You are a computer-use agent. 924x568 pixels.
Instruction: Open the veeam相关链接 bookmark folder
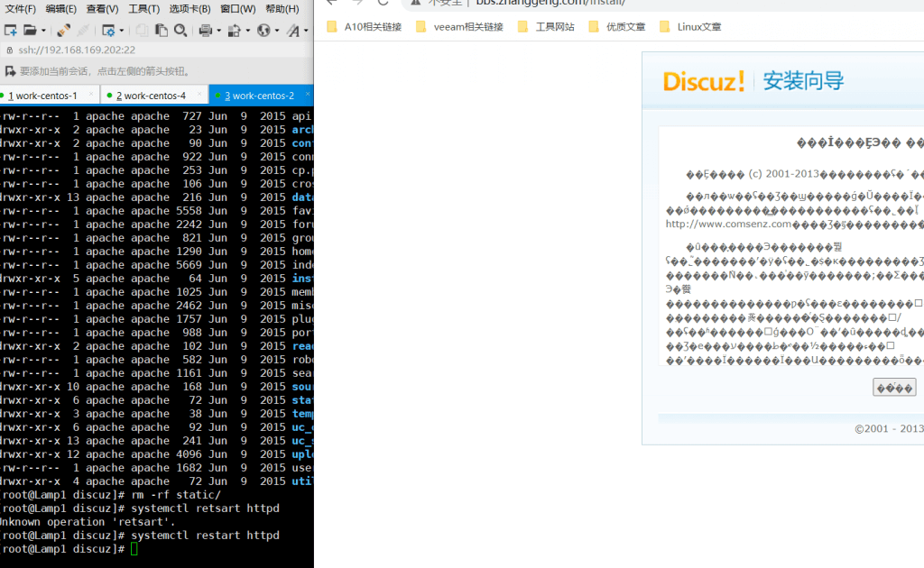[459, 26]
